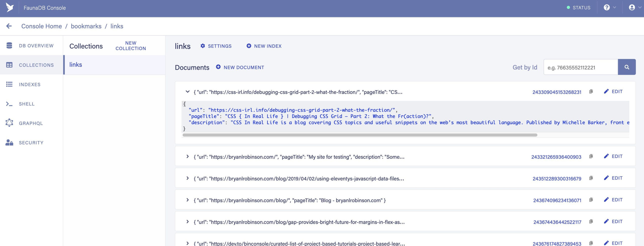Click the Indexes list icon
The image size is (644, 246).
pos(9,84)
